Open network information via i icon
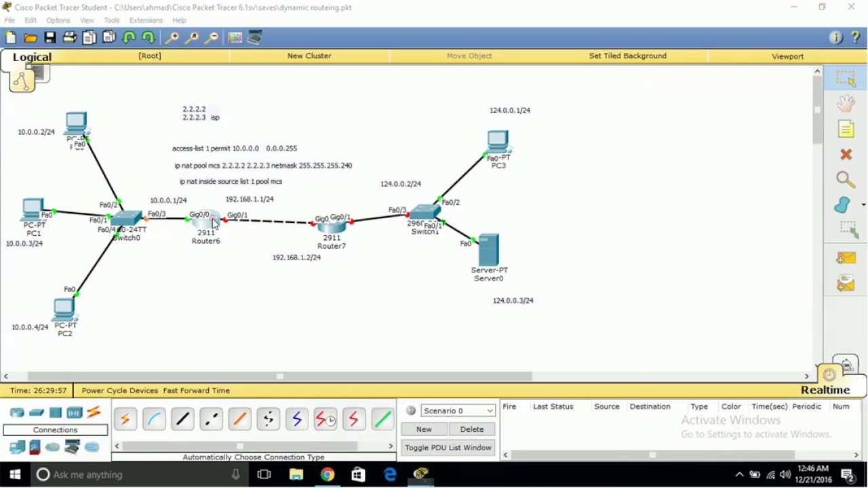The width and height of the screenshot is (868, 488). tap(835, 38)
